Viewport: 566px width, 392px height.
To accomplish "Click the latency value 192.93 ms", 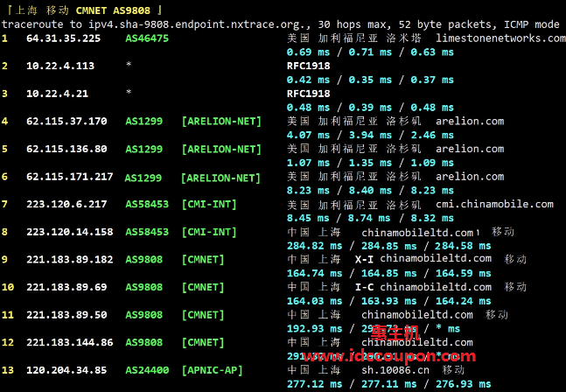I will pyautogui.click(x=314, y=329).
